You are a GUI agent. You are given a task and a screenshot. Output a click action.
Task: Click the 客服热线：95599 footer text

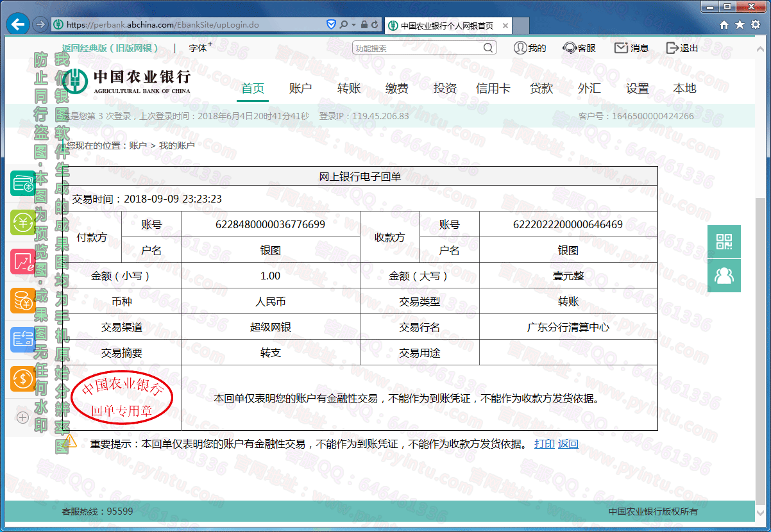(97, 511)
